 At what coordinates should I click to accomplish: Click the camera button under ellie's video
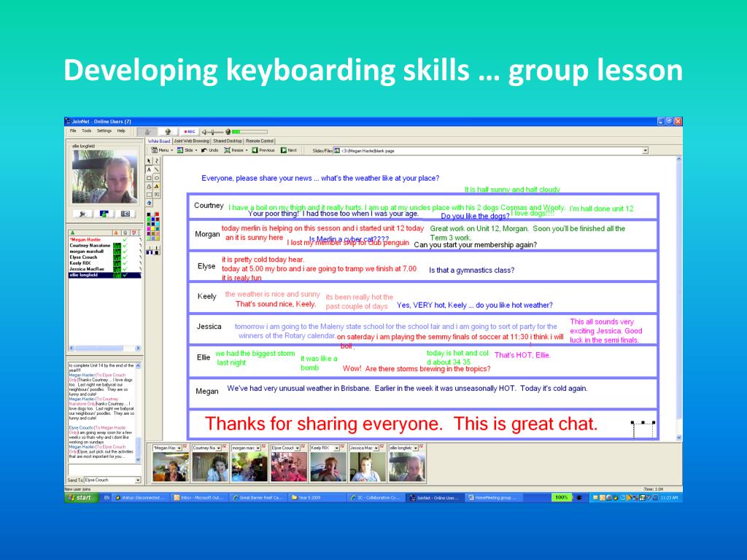pyautogui.click(x=125, y=214)
